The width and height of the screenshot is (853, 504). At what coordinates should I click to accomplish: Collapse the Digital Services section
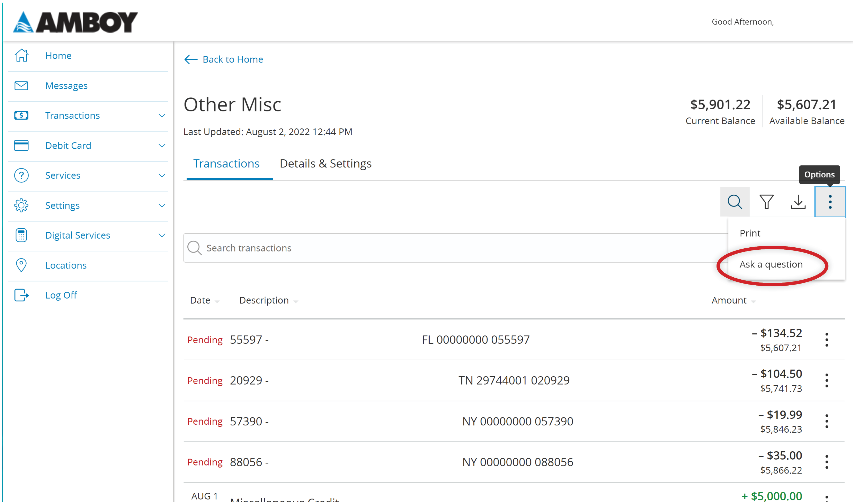(162, 235)
